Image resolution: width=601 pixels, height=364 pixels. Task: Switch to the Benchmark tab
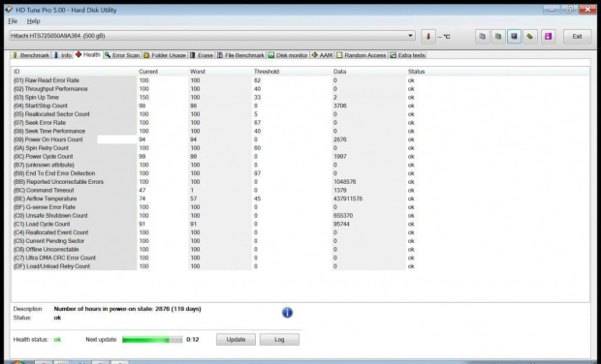pos(31,55)
